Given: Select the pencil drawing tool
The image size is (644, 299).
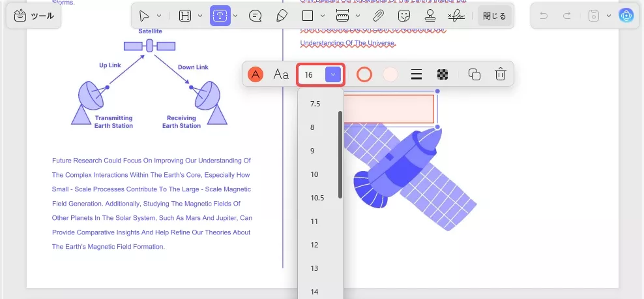Looking at the screenshot, I should (x=282, y=16).
